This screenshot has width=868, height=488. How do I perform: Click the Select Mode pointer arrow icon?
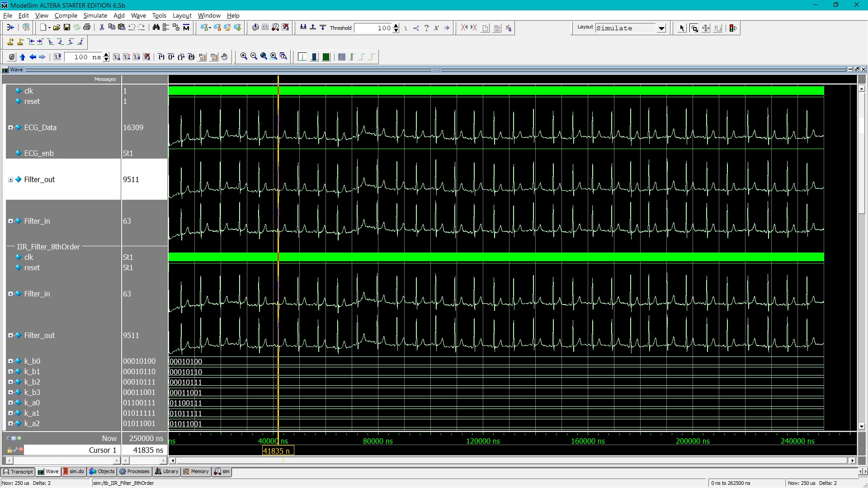click(x=682, y=28)
